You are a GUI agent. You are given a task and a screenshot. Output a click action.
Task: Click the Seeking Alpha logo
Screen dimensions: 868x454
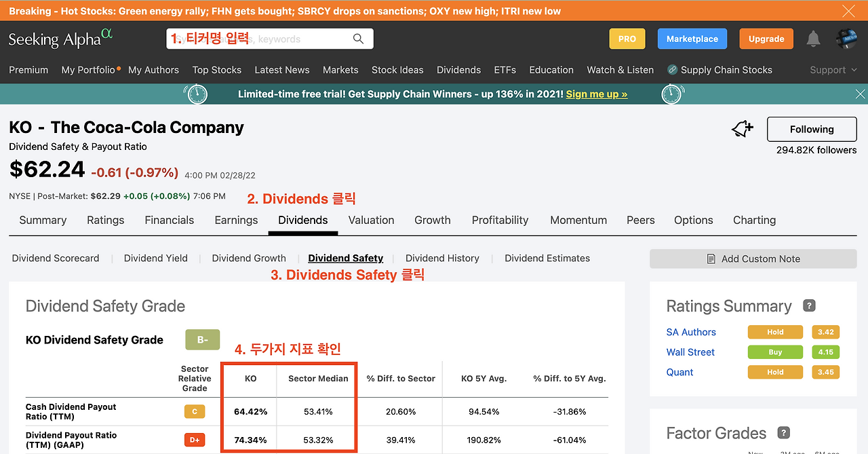point(60,39)
